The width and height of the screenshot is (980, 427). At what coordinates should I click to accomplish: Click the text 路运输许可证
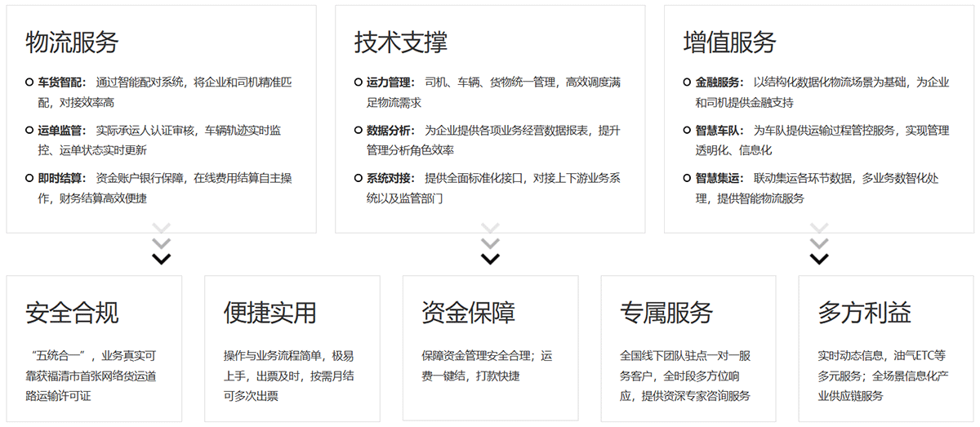click(59, 397)
